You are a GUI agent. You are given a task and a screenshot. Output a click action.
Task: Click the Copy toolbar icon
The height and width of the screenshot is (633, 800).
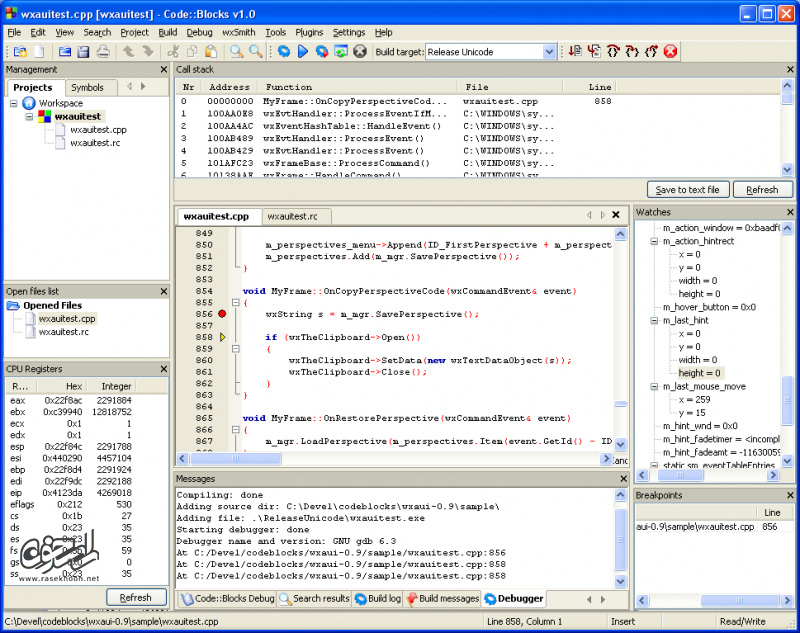[192, 52]
